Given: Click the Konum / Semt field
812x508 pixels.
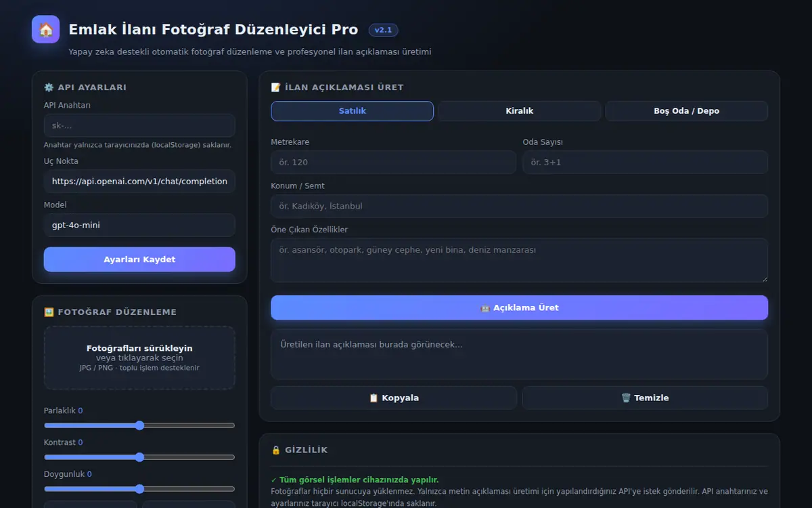Looking at the screenshot, I should pyautogui.click(x=519, y=206).
